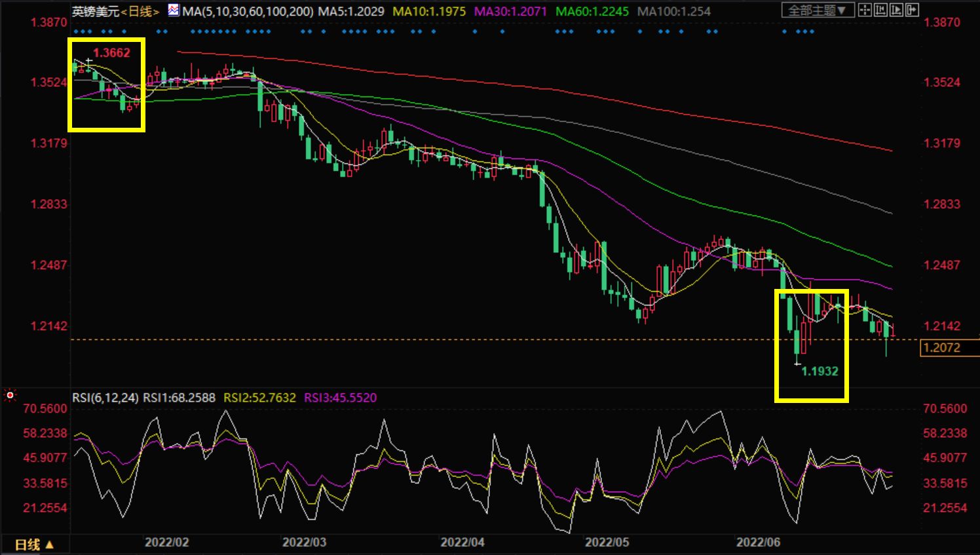
Task: Click the 2022/04 date on time axis
Action: [x=462, y=543]
